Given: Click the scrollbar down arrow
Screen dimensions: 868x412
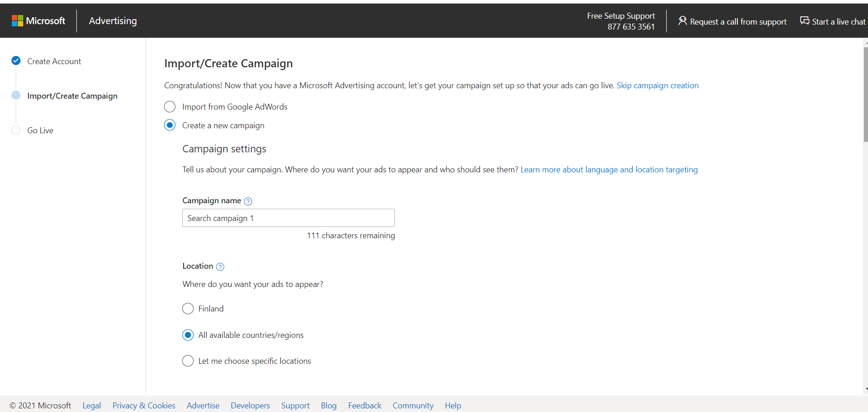Looking at the screenshot, I should pos(866,390).
